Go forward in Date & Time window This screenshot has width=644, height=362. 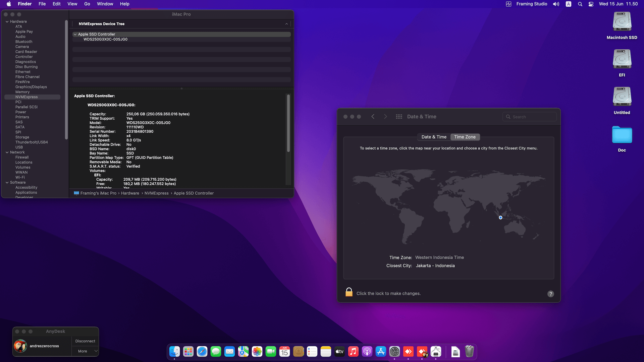pos(385,117)
